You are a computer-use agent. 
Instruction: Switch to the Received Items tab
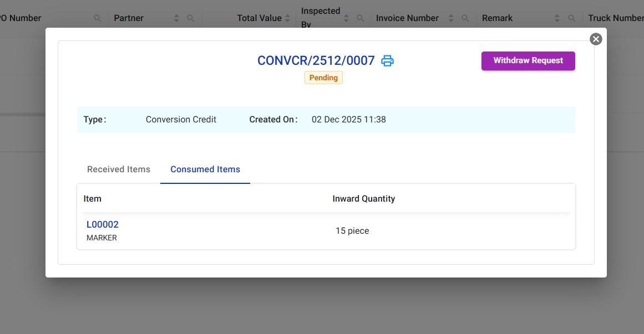point(119,169)
